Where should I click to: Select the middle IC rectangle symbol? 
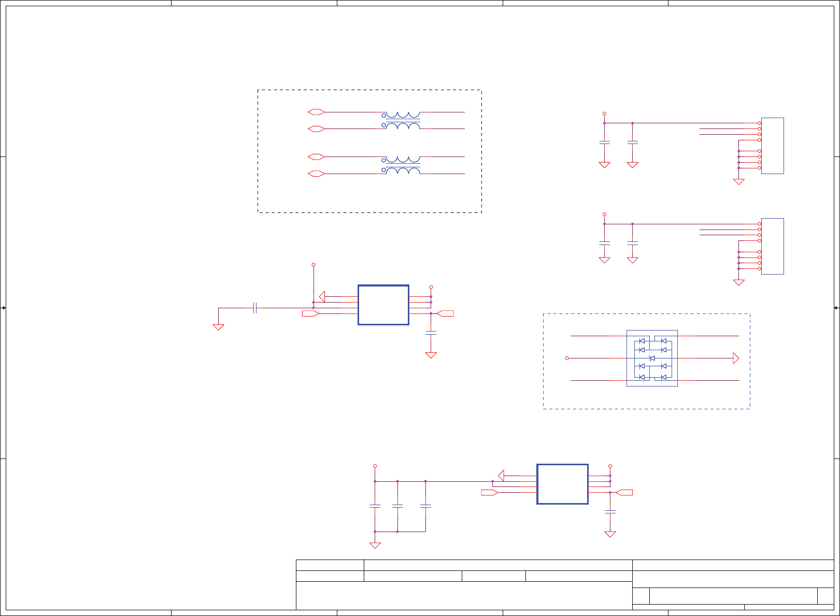point(383,305)
